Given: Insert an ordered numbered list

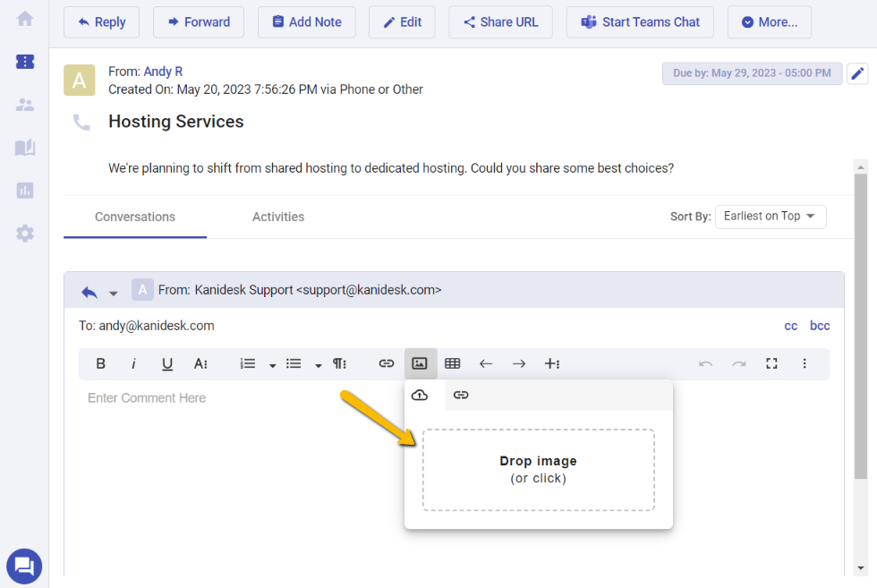Looking at the screenshot, I should 248,363.
